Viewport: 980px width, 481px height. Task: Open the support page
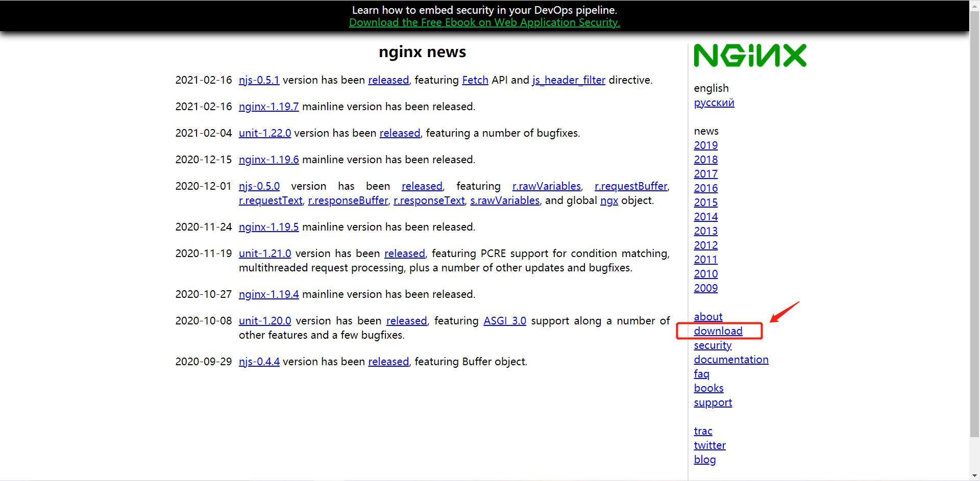coord(713,402)
